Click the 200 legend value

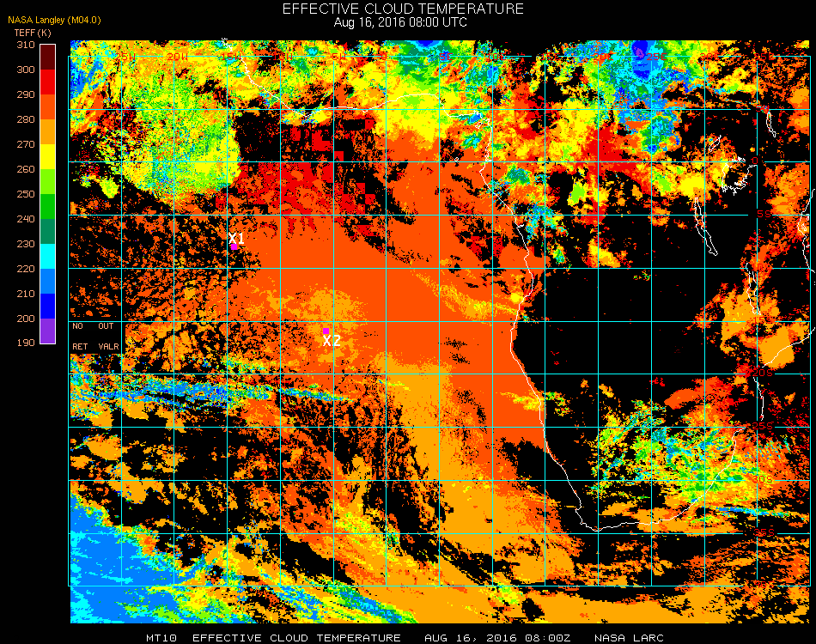(x=26, y=319)
